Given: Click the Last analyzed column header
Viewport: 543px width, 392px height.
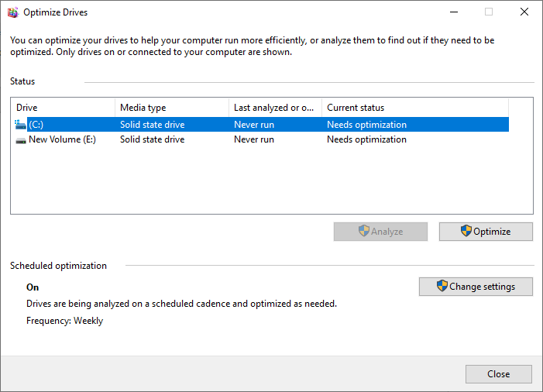Looking at the screenshot, I should pos(275,108).
